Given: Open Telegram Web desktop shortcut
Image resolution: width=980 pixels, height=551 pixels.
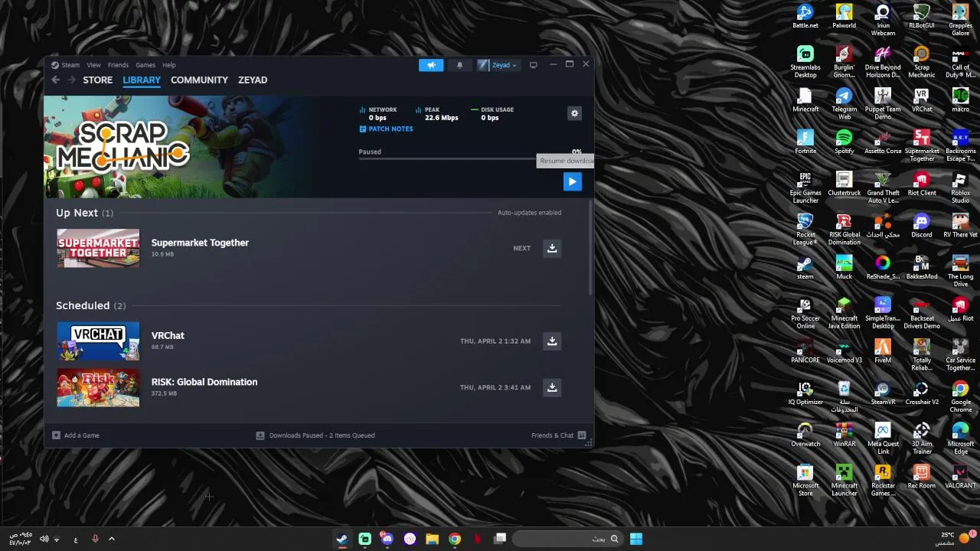Looking at the screenshot, I should (x=844, y=104).
